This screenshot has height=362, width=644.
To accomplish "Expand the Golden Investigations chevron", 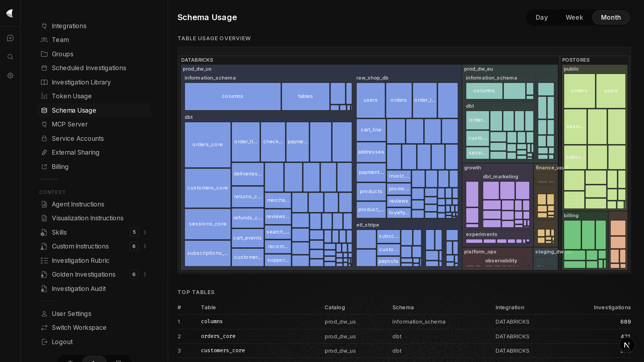I will point(145,274).
